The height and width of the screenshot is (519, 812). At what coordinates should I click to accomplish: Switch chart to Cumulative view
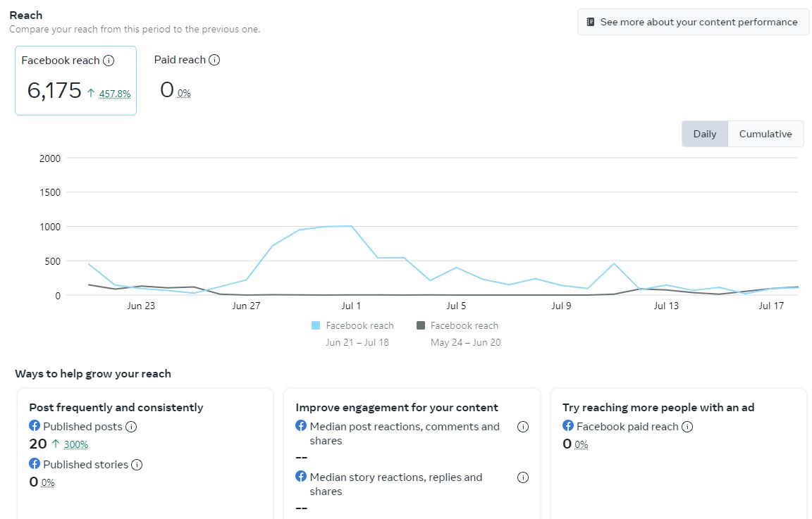point(765,134)
